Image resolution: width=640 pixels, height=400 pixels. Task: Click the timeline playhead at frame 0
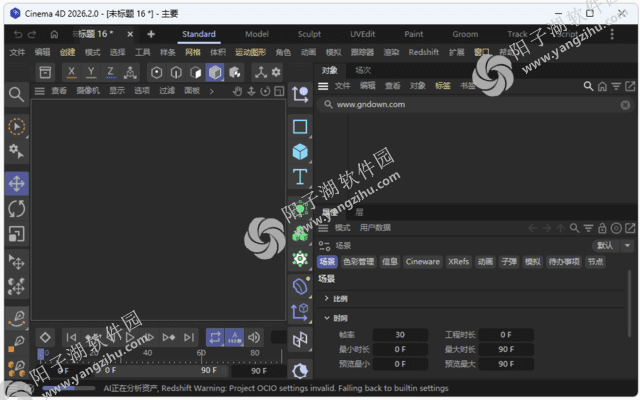coord(41,354)
